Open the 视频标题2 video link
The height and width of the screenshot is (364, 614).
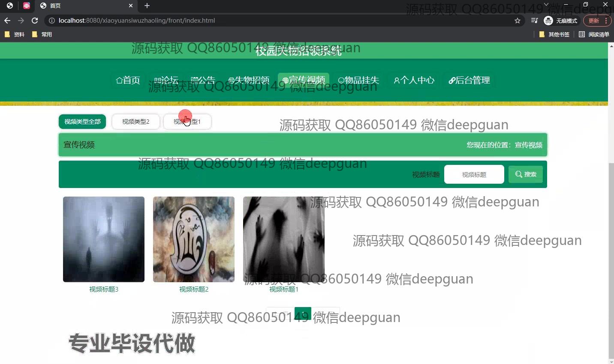tap(193, 289)
